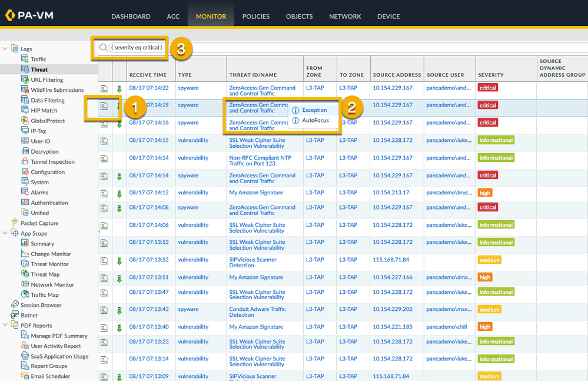
Task: Open Packet Capture in sidebar
Action: [39, 223]
